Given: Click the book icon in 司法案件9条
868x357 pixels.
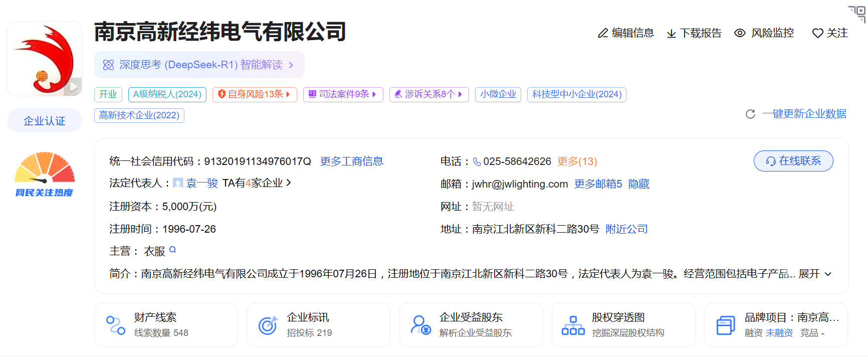Looking at the screenshot, I should 312,94.
